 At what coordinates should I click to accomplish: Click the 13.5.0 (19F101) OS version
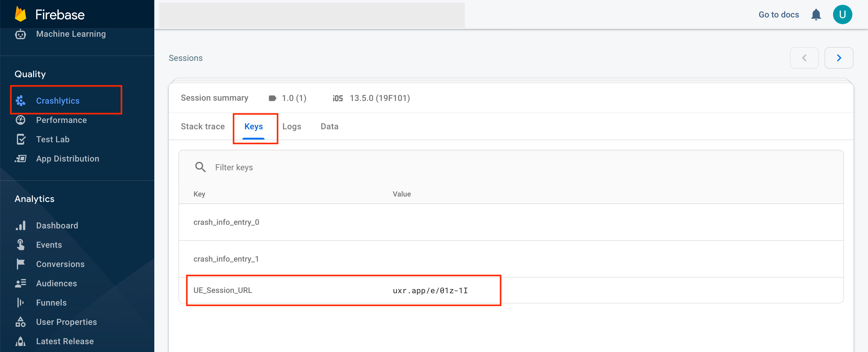coord(379,98)
